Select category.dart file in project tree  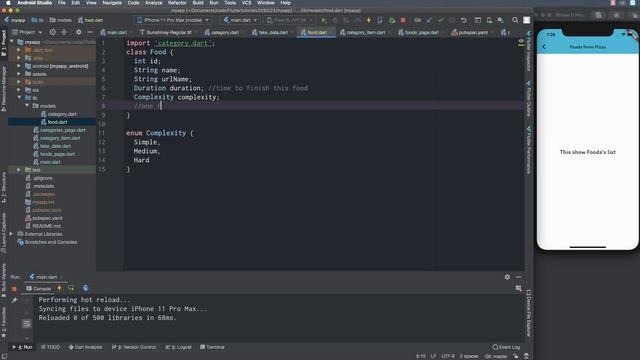(62, 114)
